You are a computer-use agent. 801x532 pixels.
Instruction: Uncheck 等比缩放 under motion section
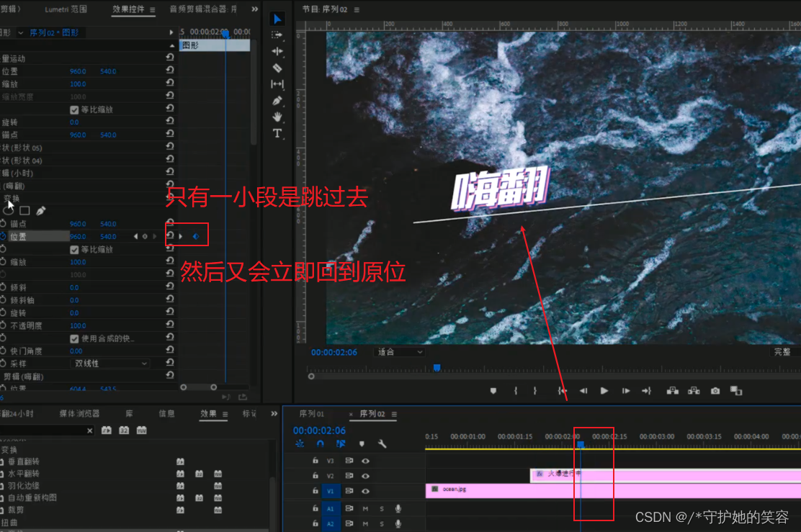point(74,109)
